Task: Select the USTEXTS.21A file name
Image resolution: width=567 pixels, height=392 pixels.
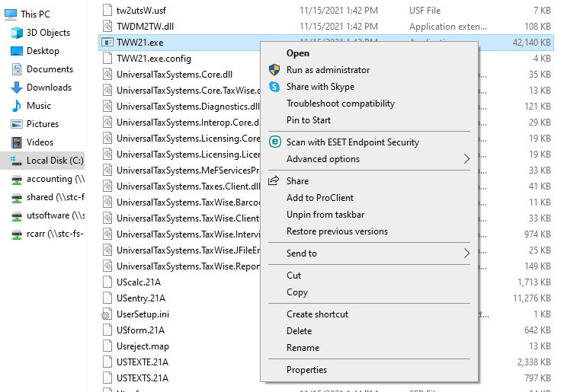Action: tap(143, 378)
